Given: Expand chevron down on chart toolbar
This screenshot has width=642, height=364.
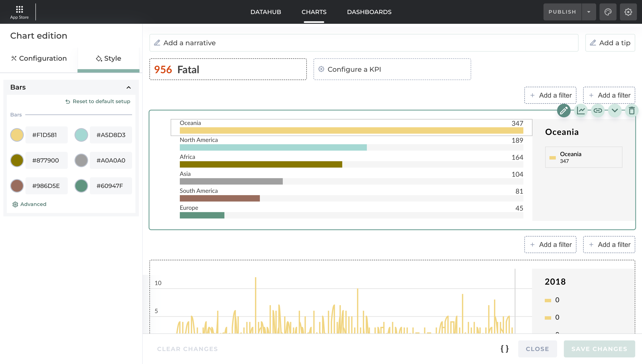Looking at the screenshot, I should (x=614, y=110).
